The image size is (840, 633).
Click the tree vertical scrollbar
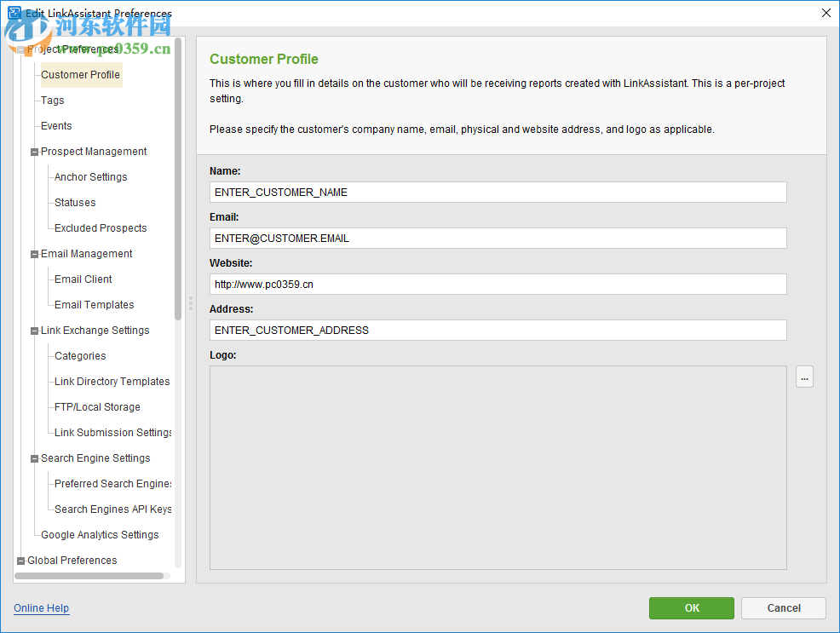point(178,179)
